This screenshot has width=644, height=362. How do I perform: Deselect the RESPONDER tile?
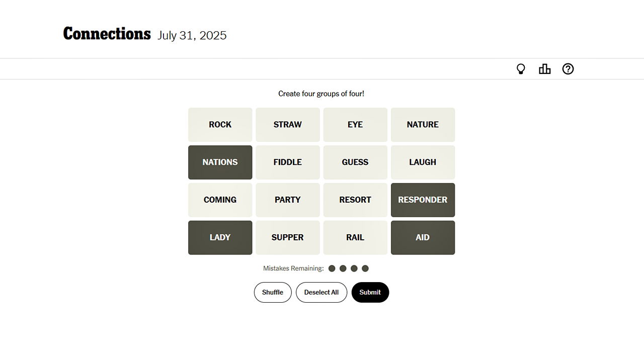423,200
